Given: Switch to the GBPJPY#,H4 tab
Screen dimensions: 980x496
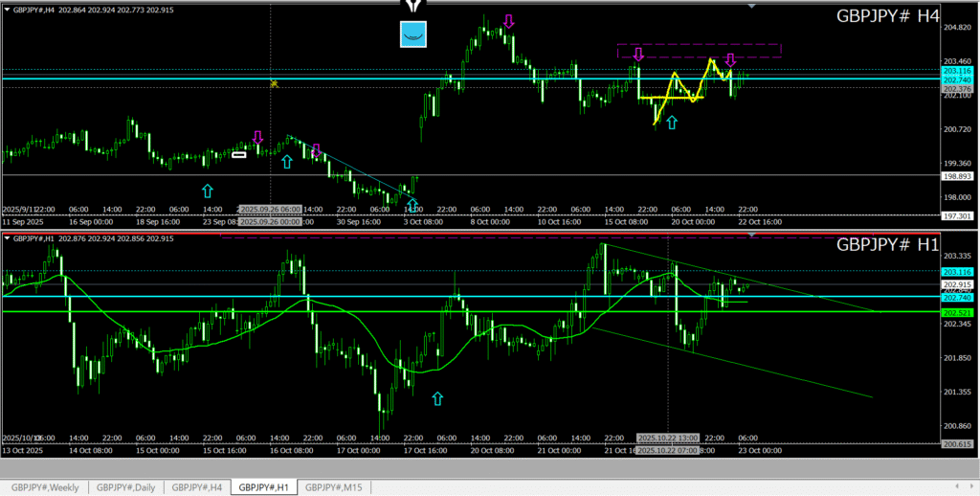Looking at the screenshot, I should tap(197, 487).
